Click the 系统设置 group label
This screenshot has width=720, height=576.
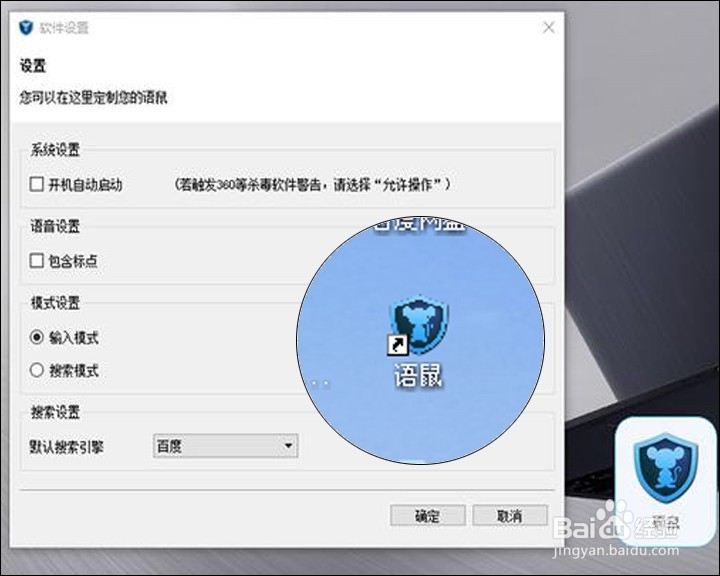tap(55, 149)
